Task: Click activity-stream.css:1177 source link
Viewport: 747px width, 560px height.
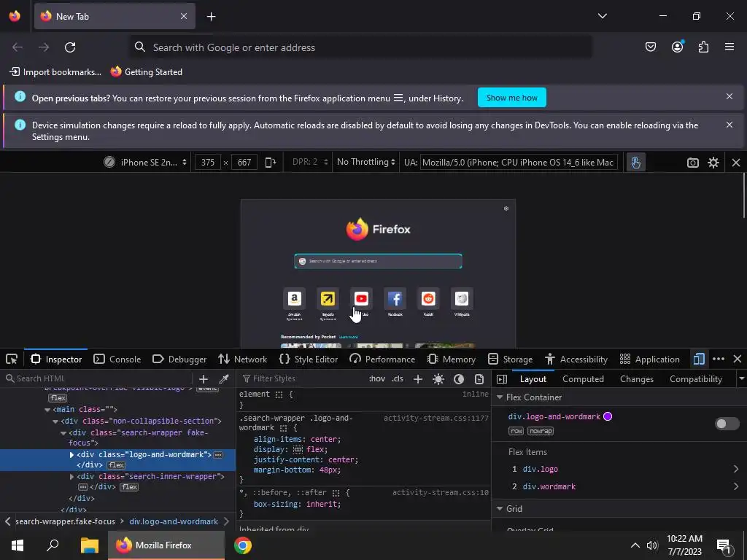Action: click(x=436, y=418)
